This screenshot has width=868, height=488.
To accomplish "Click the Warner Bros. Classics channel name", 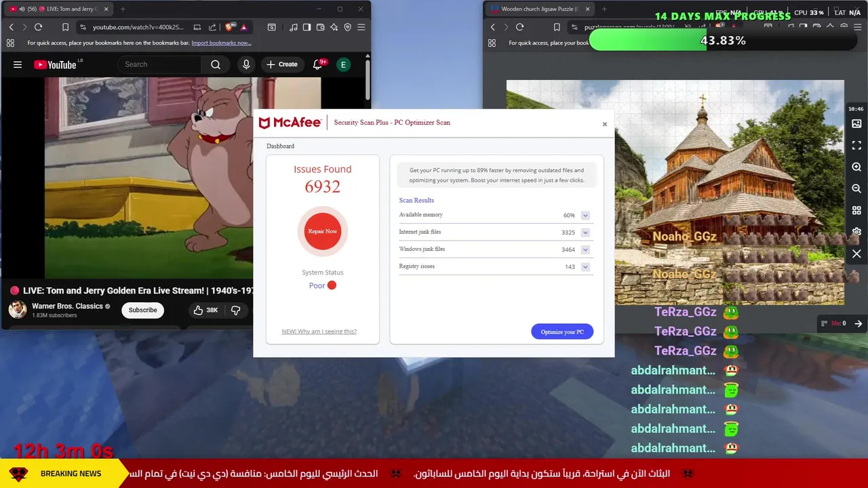I will tap(67, 306).
